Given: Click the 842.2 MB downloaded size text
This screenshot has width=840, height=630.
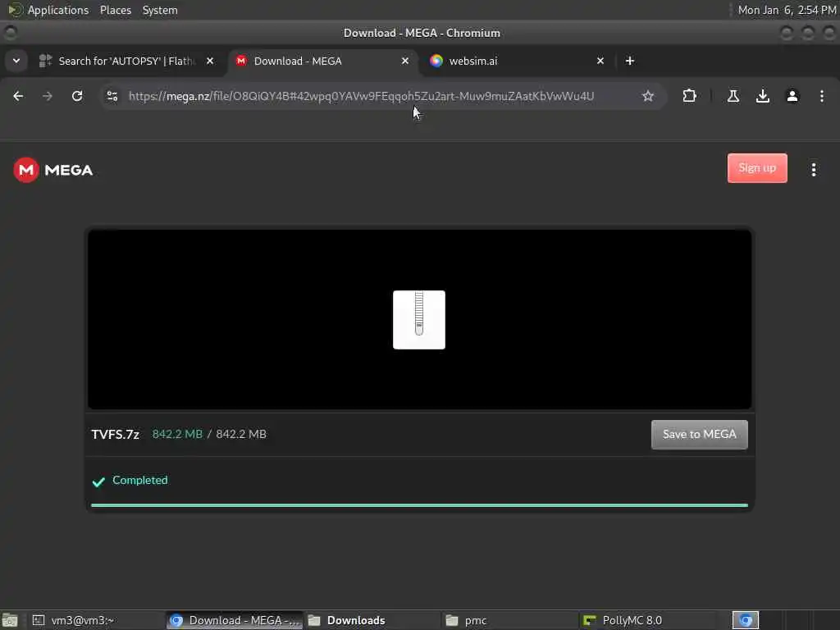Looking at the screenshot, I should (x=177, y=435).
